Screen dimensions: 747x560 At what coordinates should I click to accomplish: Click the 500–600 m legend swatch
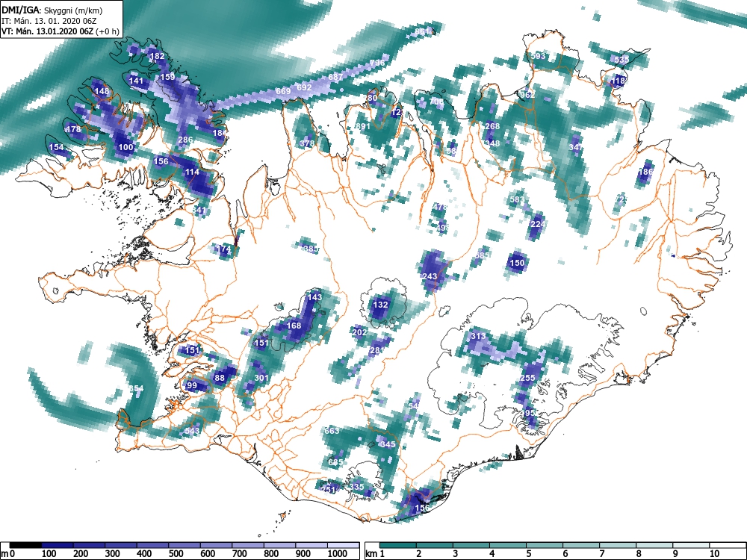(185, 545)
